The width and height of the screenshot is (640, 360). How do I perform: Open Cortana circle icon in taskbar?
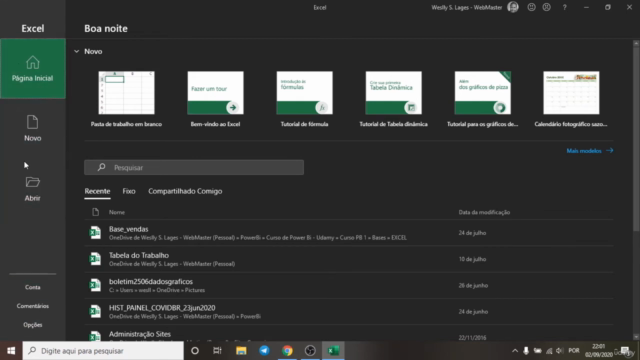tap(195, 351)
